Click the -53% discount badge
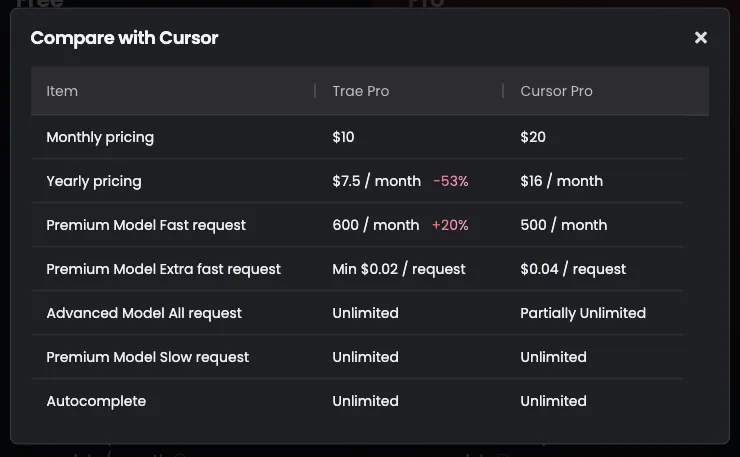This screenshot has height=457, width=740. point(451,181)
